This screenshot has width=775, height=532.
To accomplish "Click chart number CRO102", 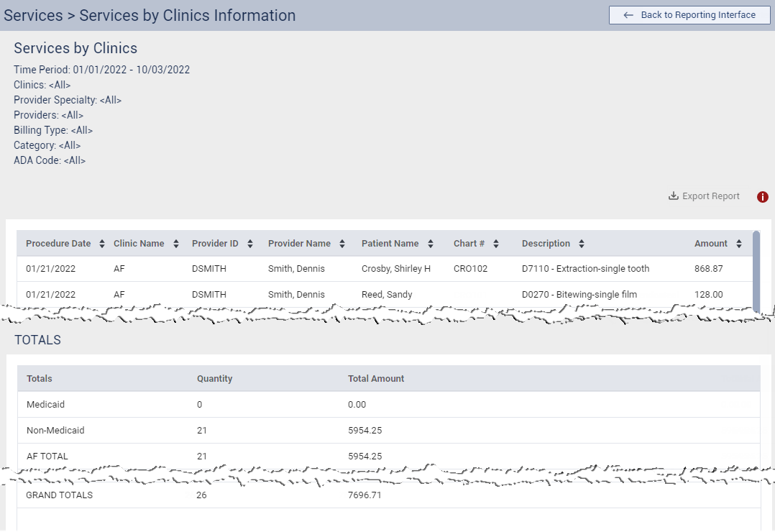I will pos(470,269).
